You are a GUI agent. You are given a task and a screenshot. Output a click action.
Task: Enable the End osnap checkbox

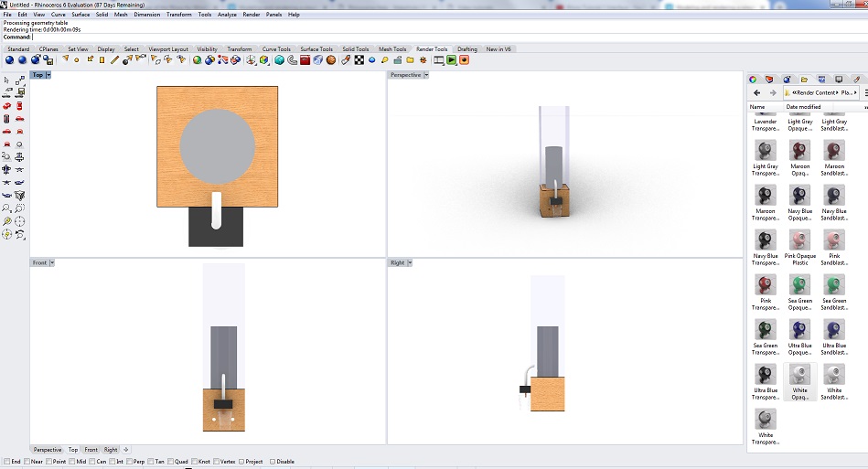[6, 462]
